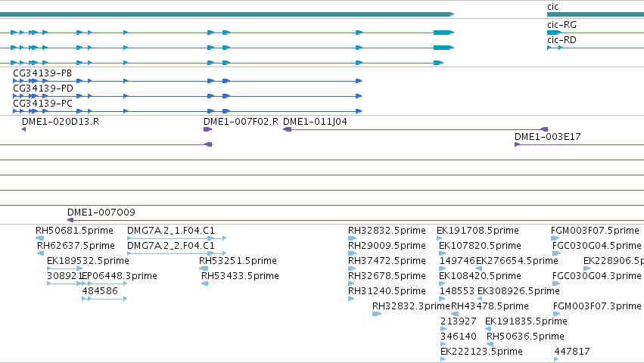Select EST FGM003F07.3prime
The image size is (644, 363).
(597, 306)
